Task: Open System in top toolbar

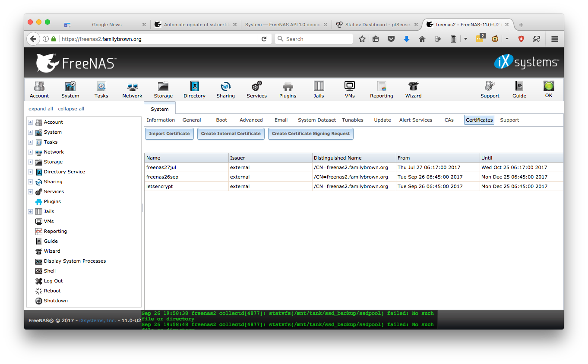Action: pyautogui.click(x=70, y=90)
